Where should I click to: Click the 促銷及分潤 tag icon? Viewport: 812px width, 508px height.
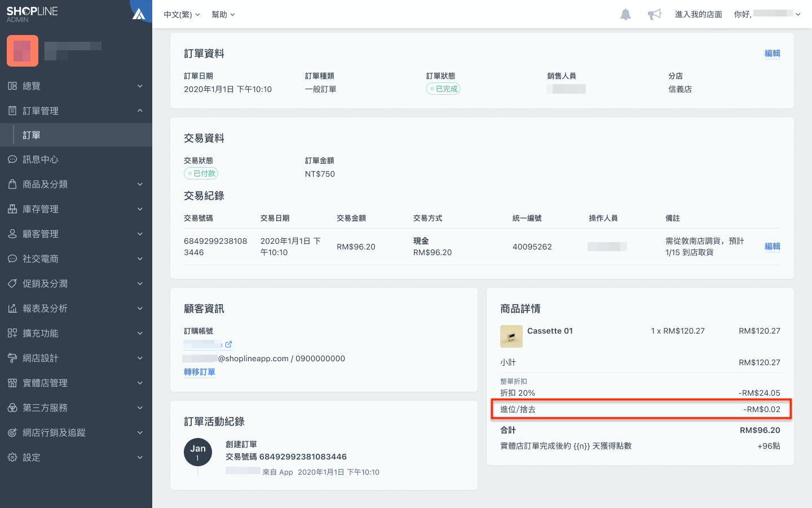[x=12, y=283]
